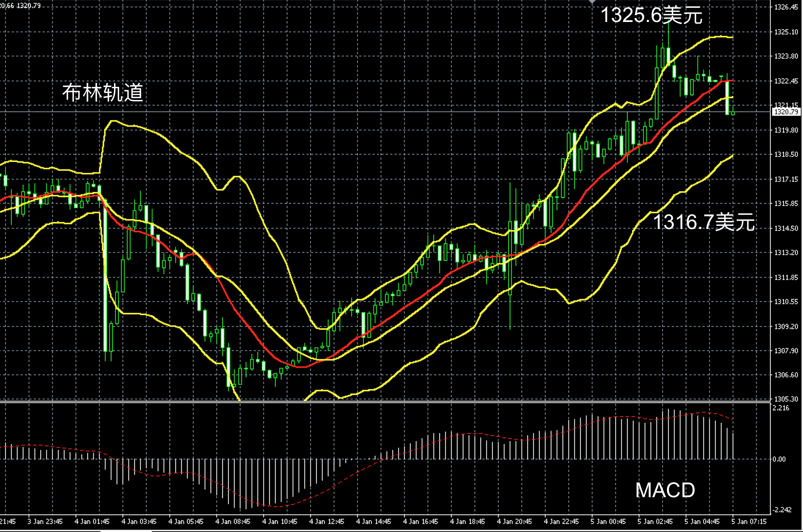Select the 1325.6美元 price annotation
The width and height of the screenshot is (803, 532).
tap(651, 15)
